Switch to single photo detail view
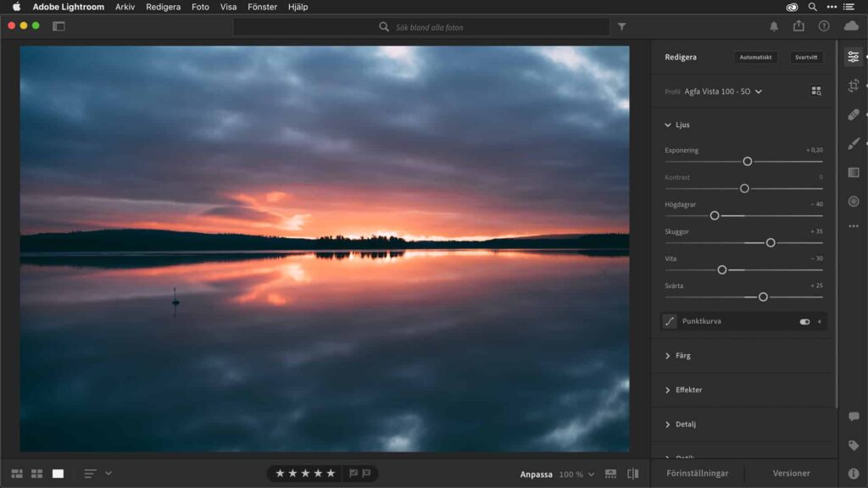868x488 pixels. click(58, 474)
